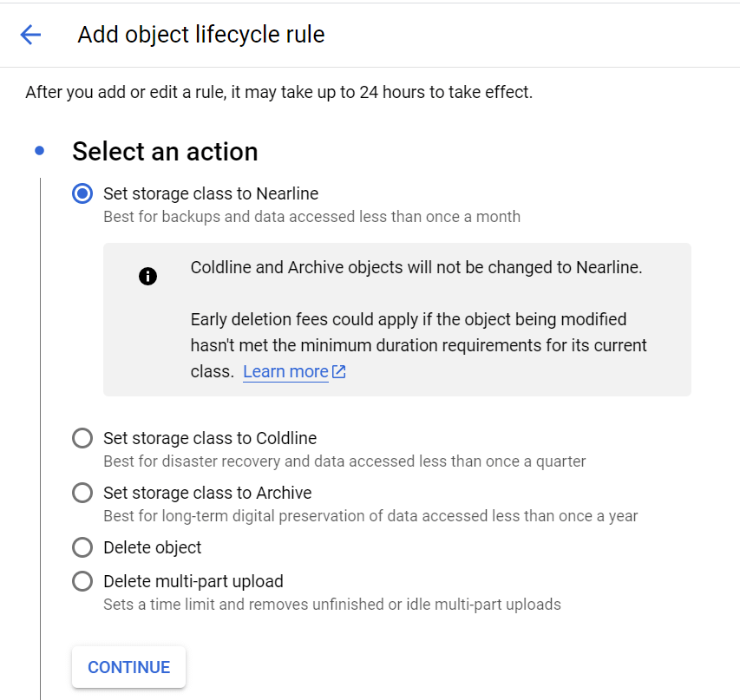
Task: Click the Add object lifecycle rule heading
Action: point(199,35)
